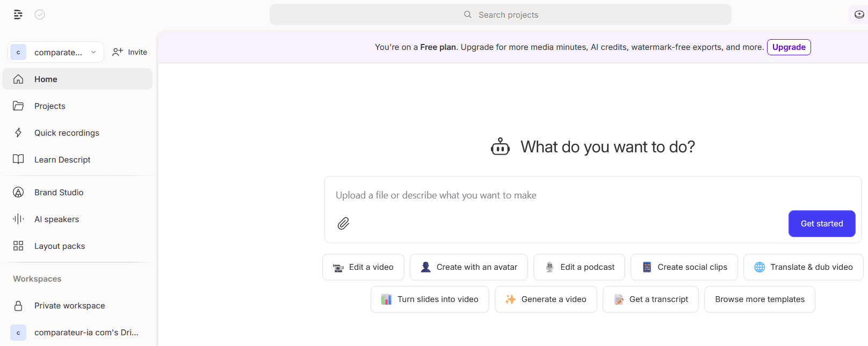Open Learn Descript in the sidebar
The width and height of the screenshot is (868, 346).
coord(62,160)
